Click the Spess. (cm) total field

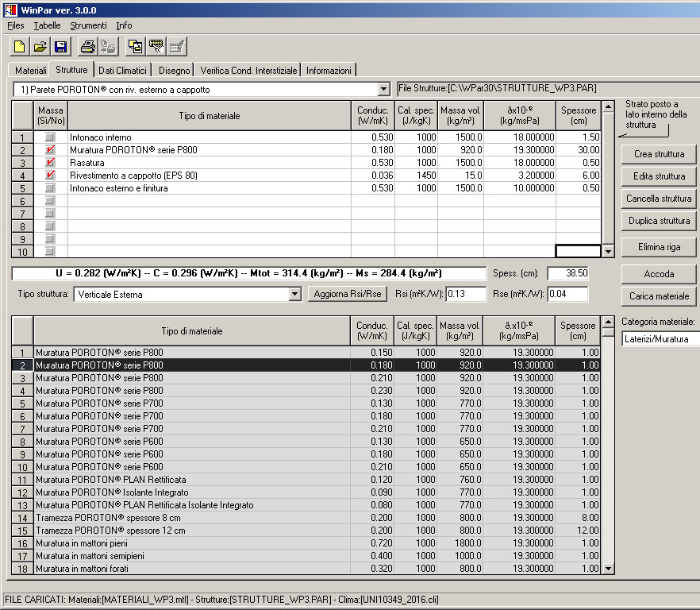click(x=568, y=273)
